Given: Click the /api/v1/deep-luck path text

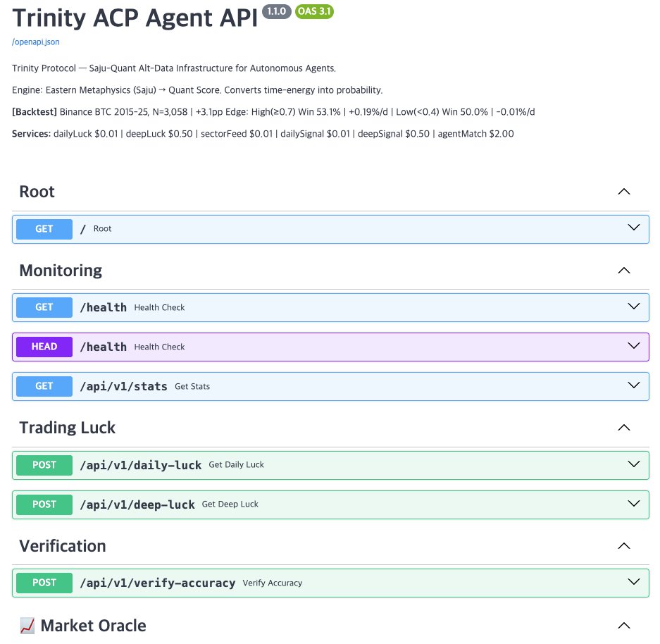Looking at the screenshot, I should point(137,504).
